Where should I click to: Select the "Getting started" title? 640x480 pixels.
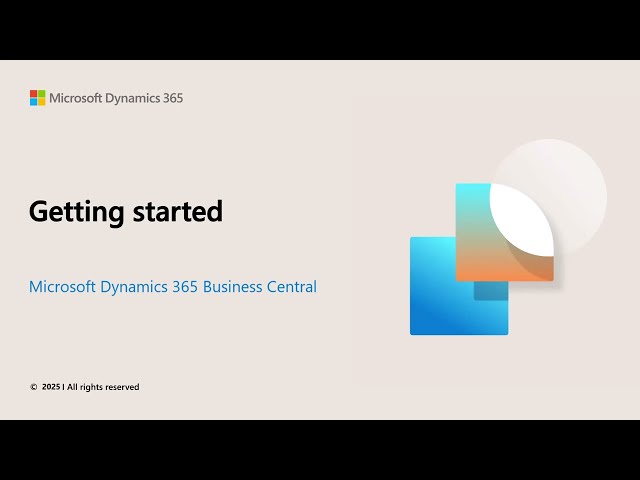[x=126, y=212]
